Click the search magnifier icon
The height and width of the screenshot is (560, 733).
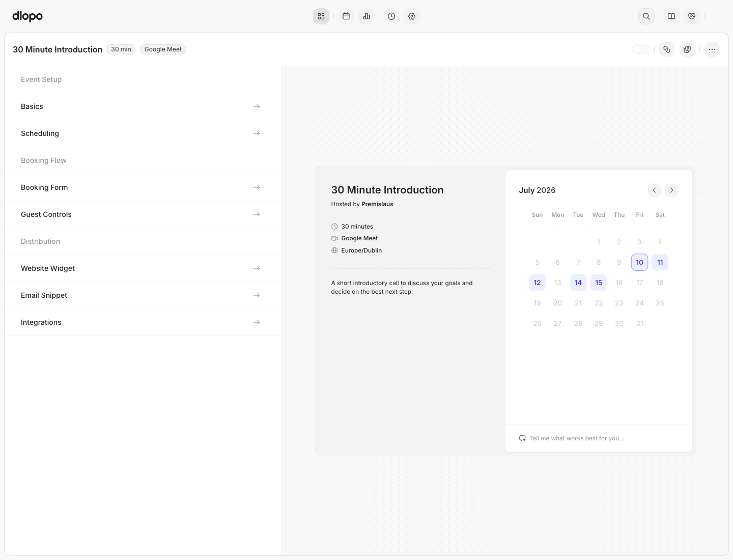[x=646, y=16]
